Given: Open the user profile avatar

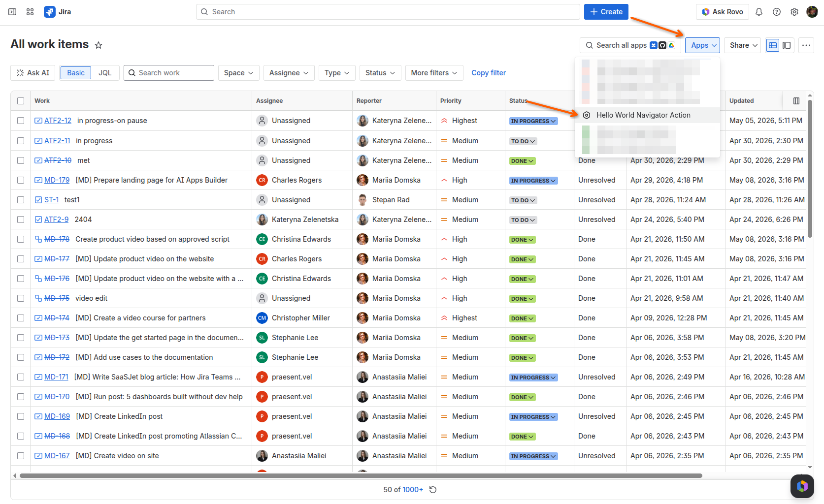Looking at the screenshot, I should (x=812, y=12).
